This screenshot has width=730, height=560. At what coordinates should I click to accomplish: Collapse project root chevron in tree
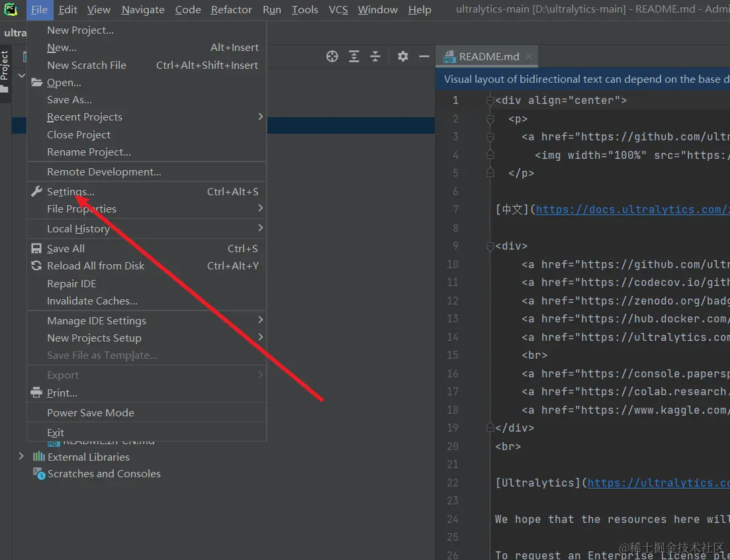pos(21,75)
